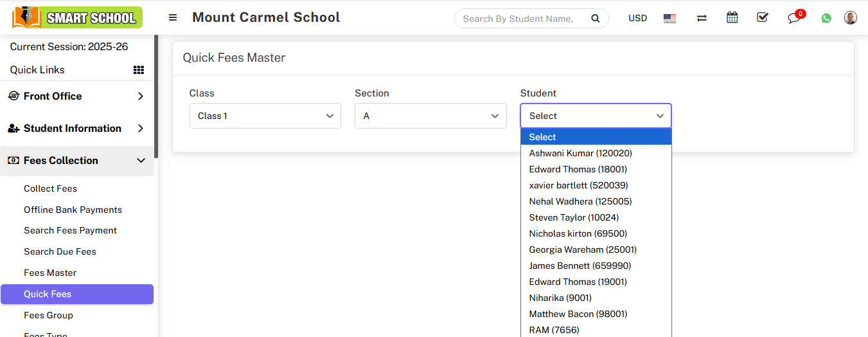The width and height of the screenshot is (868, 337).
Task: Open the calendar icon in header
Action: pos(732,18)
